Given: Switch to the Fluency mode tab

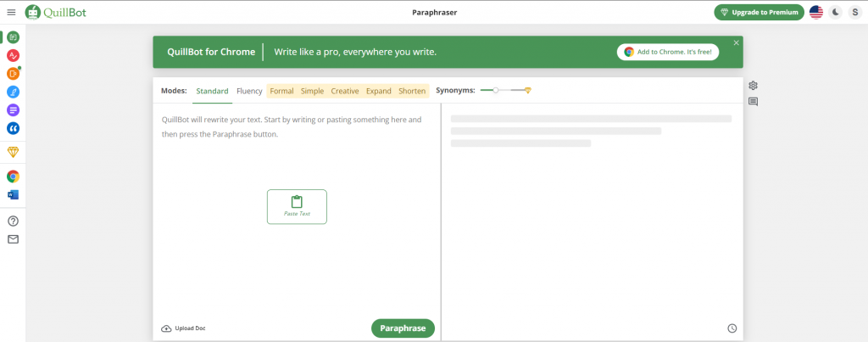Looking at the screenshot, I should (249, 91).
